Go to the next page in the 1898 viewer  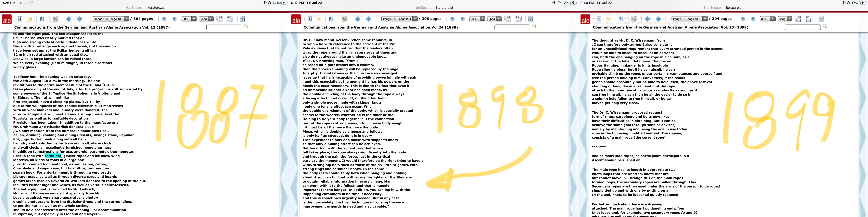[x=368, y=19]
